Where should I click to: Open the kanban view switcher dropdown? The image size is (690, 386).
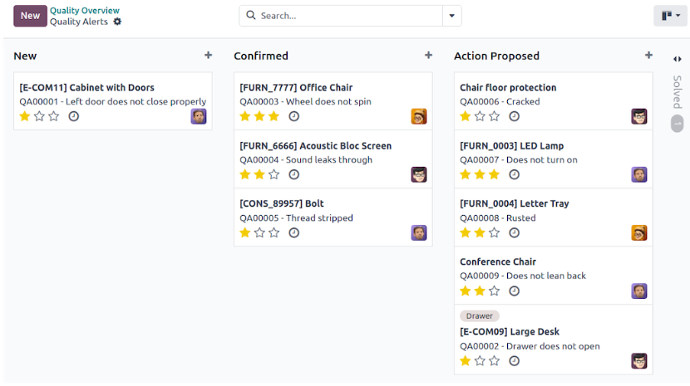[671, 16]
